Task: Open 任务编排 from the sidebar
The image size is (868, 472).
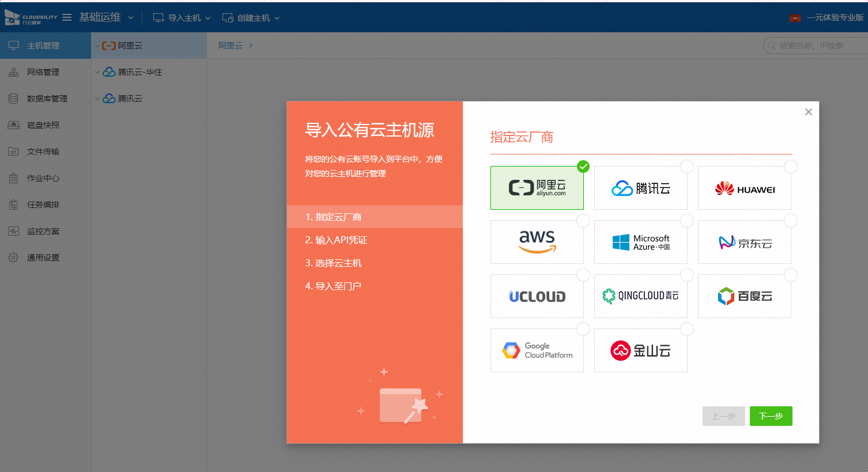Action: (36, 204)
